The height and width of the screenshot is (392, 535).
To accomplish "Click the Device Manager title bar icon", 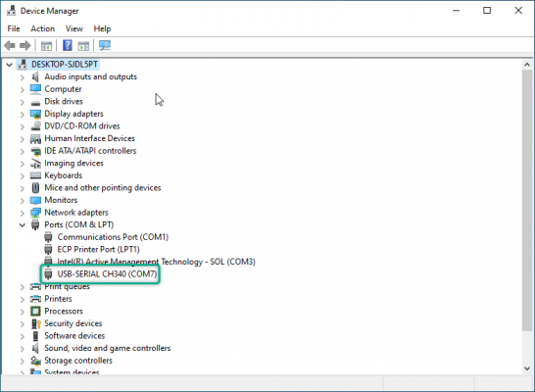I will pos(11,11).
